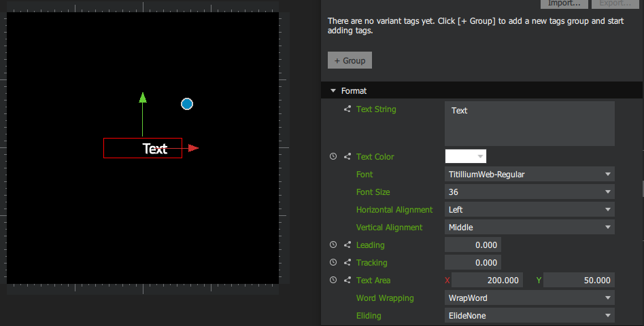Click the share icon next to Leading
The height and width of the screenshot is (326, 644).
pyautogui.click(x=348, y=245)
